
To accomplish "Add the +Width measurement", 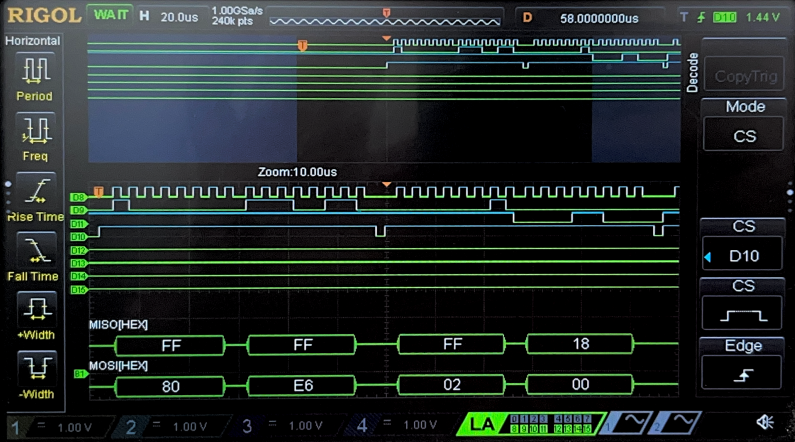I will pos(35,316).
